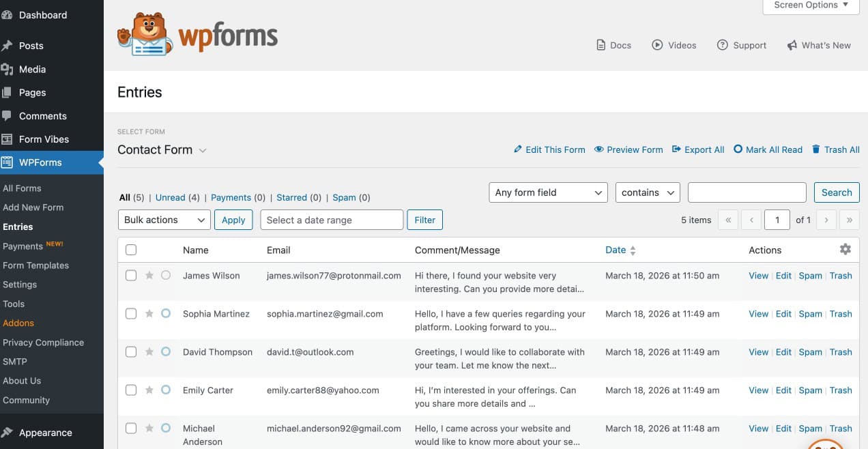Open Add New Form submenu item

tap(33, 207)
